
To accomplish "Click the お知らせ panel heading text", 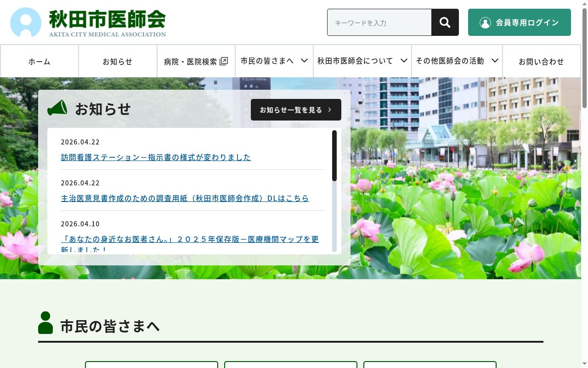I will tap(103, 109).
